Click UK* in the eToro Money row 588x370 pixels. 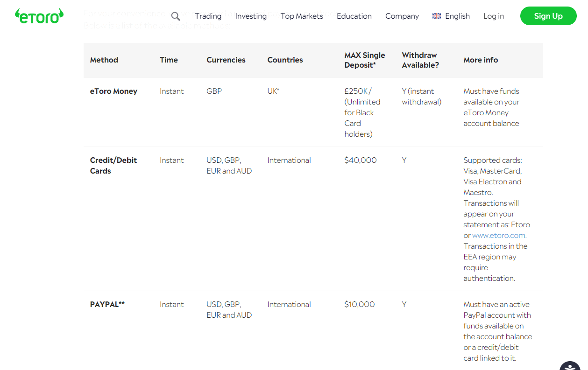273,91
